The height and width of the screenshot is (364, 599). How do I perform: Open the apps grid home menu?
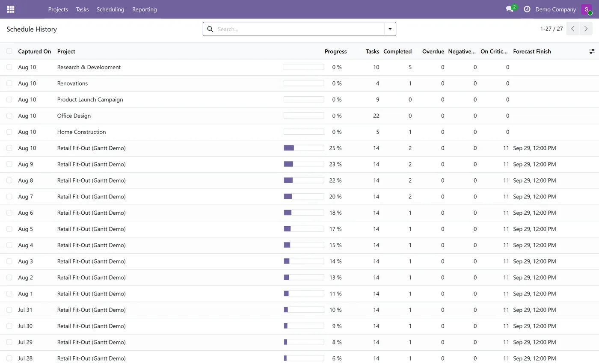click(11, 9)
